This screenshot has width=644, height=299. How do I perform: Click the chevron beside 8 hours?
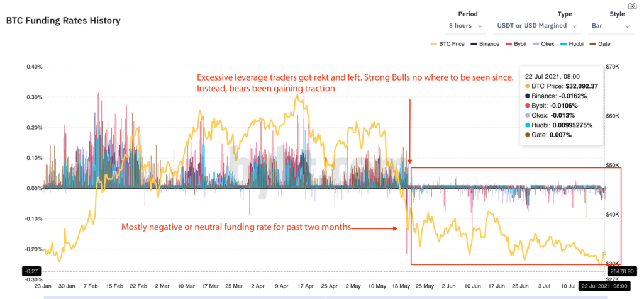480,26
